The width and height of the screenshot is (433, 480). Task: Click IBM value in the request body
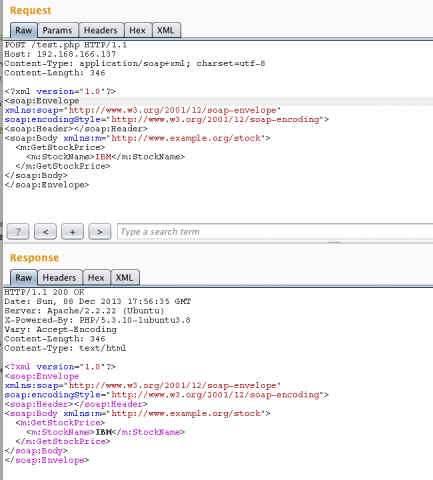[x=103, y=157]
